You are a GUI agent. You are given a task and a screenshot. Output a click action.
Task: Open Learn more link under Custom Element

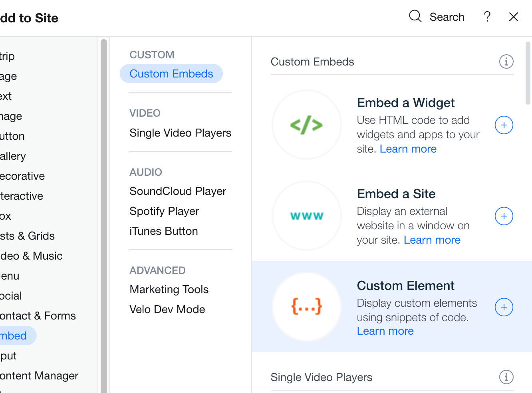pos(385,331)
